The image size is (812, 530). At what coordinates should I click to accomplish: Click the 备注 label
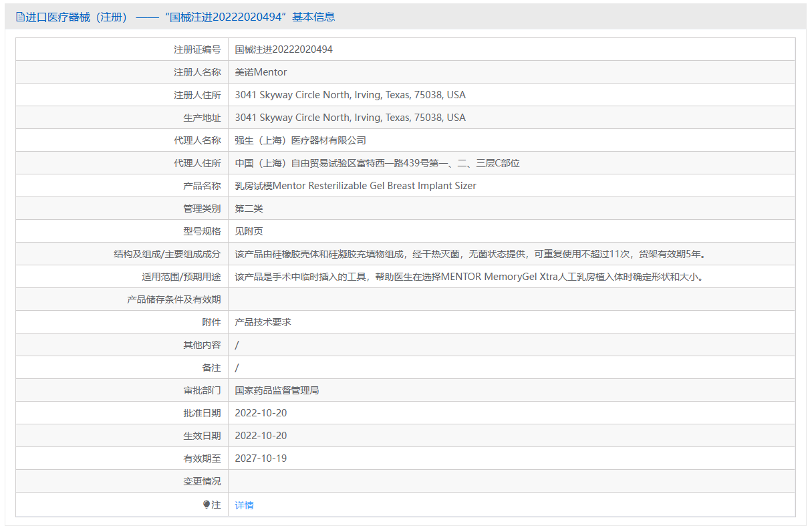(211, 368)
